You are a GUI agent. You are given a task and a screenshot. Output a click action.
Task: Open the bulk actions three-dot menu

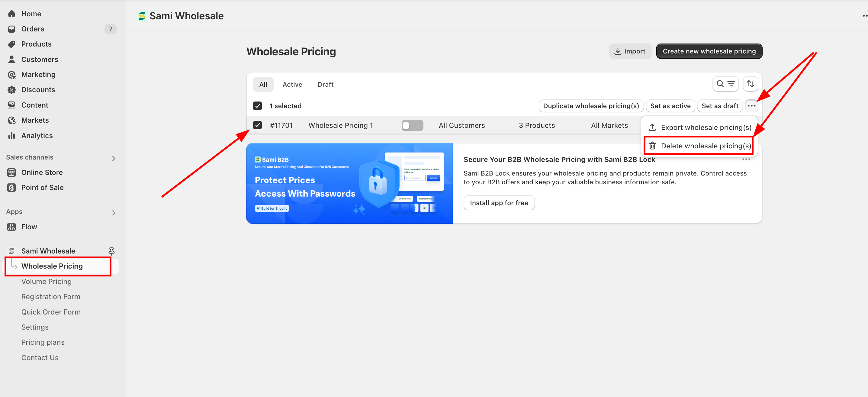click(x=751, y=106)
